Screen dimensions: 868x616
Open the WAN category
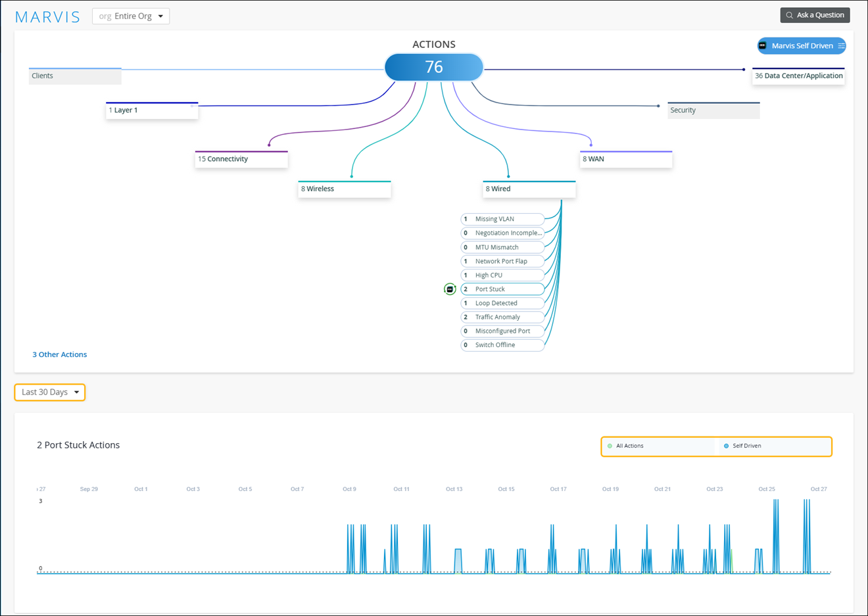[x=626, y=159]
